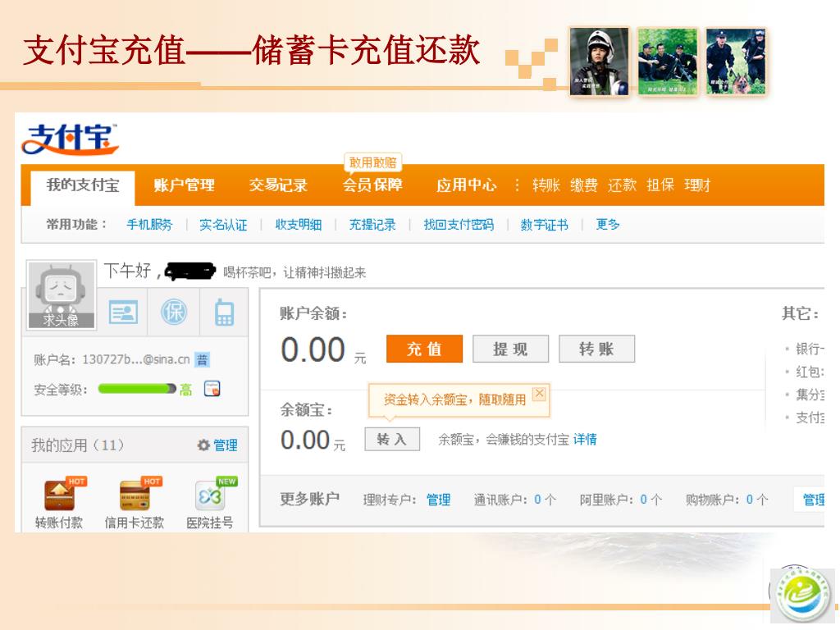Click 红包 item under 其它
840x630 pixels.
810,372
